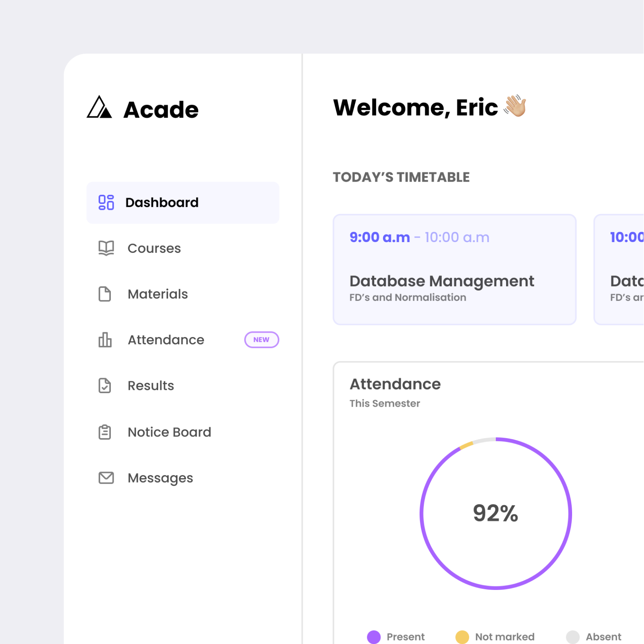Select the Messages menu entry
Viewport: 644px width, 644px height.
point(160,478)
